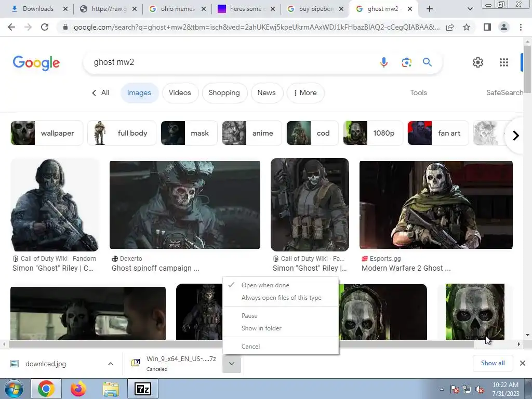Open tab search dropdown arrow
Viewport: 532px width, 399px height.
(x=470, y=9)
